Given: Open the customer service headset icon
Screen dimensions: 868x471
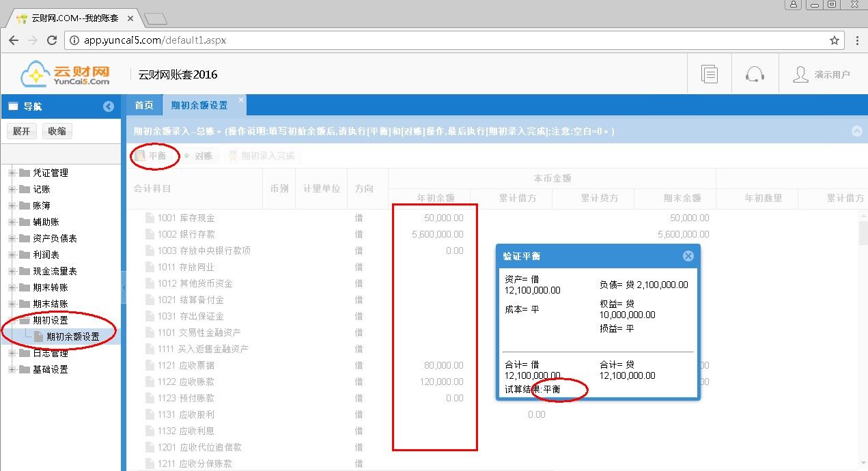Looking at the screenshot, I should pyautogui.click(x=755, y=74).
